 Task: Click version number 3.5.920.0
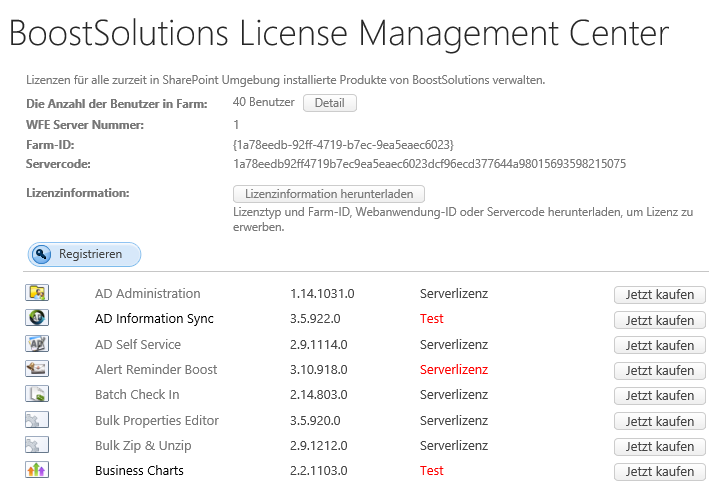coord(315,420)
